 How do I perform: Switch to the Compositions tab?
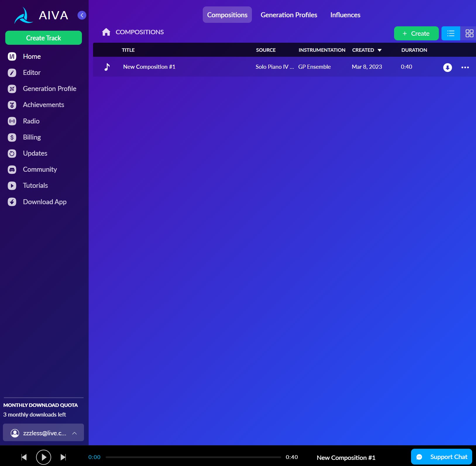pos(227,15)
